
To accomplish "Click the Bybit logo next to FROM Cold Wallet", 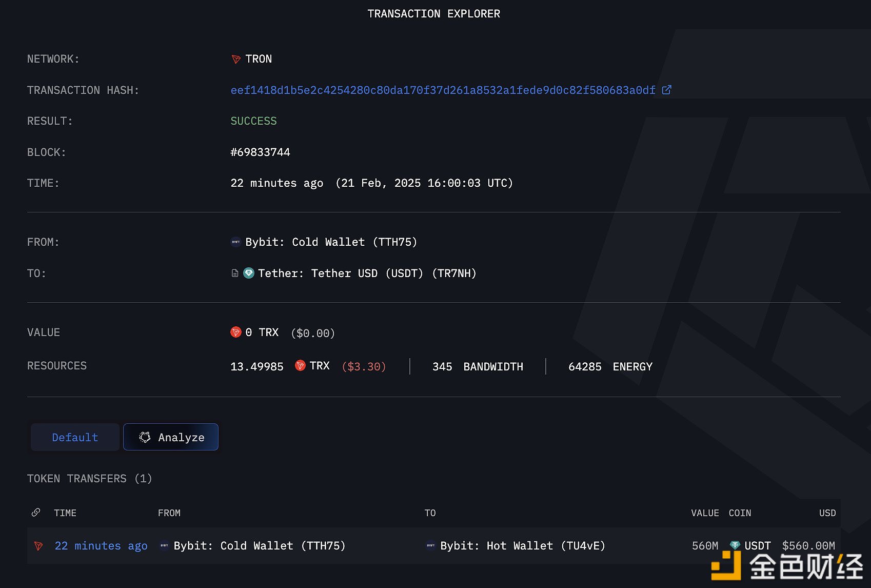I will point(236,242).
